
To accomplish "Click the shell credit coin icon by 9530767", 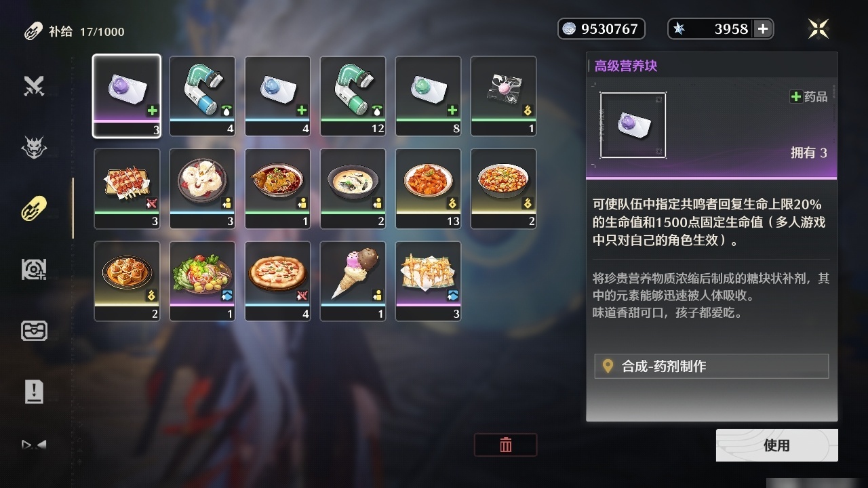I will 570,28.
